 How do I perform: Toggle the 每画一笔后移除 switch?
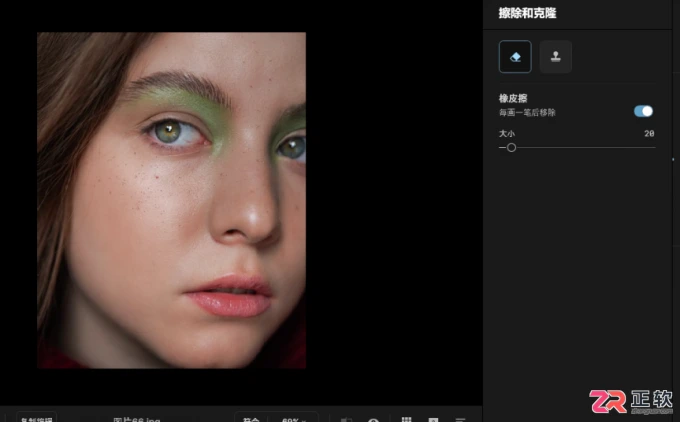[643, 111]
